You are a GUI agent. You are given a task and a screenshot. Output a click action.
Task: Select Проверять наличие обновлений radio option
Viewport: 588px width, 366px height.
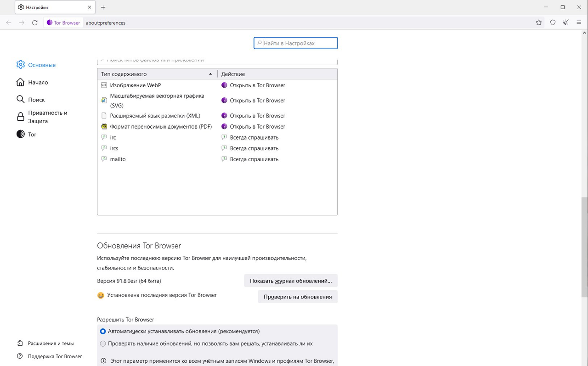tap(103, 343)
